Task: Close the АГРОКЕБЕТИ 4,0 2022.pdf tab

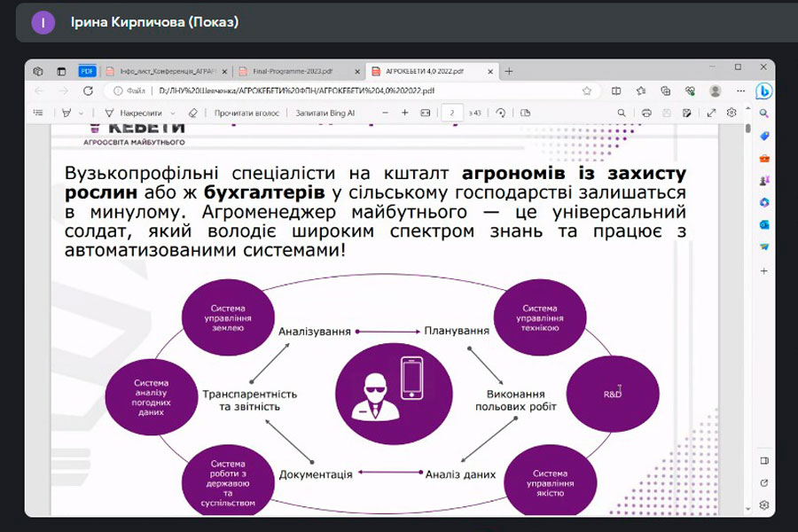Action: (490, 72)
